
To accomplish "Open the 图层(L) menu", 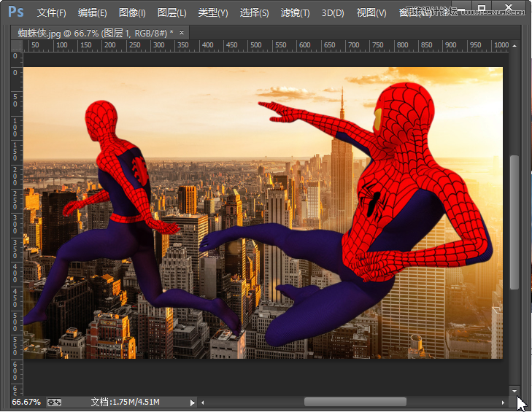I will click(x=172, y=13).
